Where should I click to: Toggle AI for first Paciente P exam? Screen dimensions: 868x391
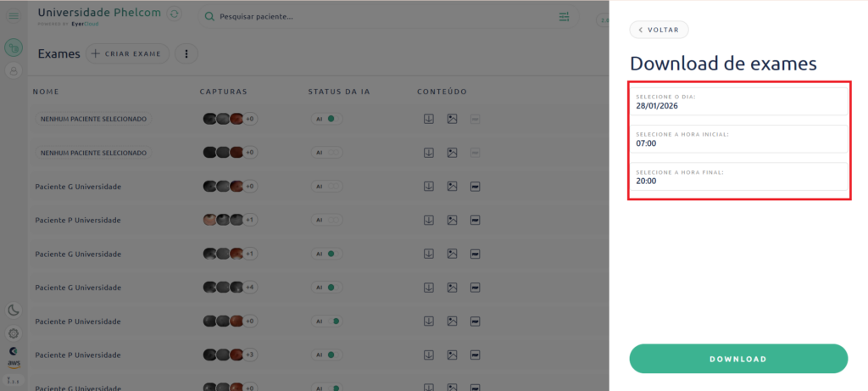tap(326, 220)
